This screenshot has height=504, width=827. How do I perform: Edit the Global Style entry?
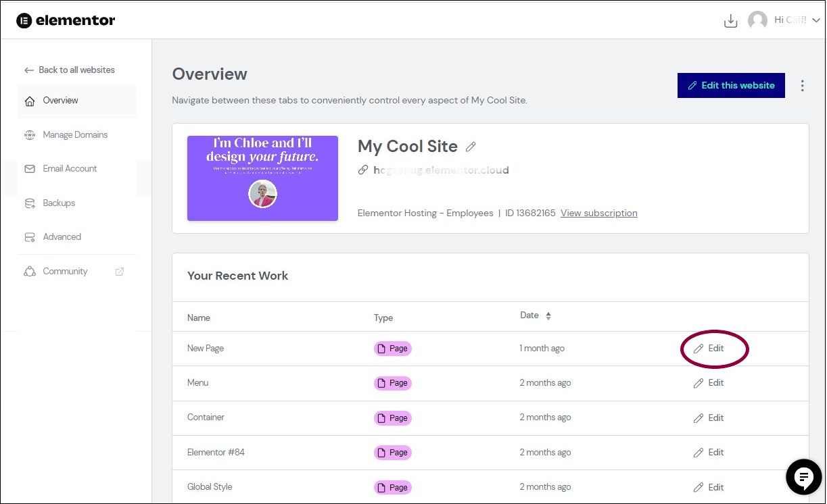tap(709, 487)
